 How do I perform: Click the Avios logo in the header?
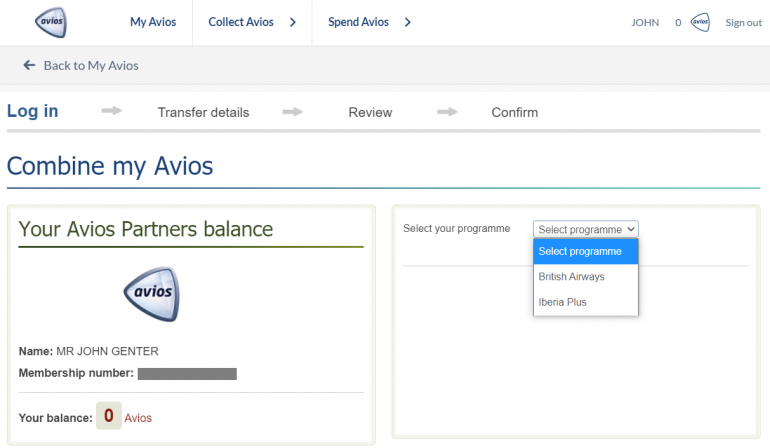click(x=50, y=22)
